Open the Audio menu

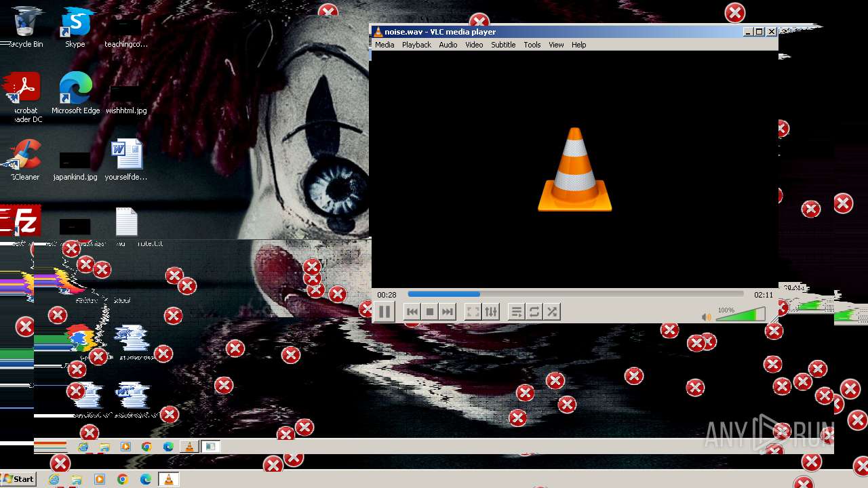click(x=448, y=45)
